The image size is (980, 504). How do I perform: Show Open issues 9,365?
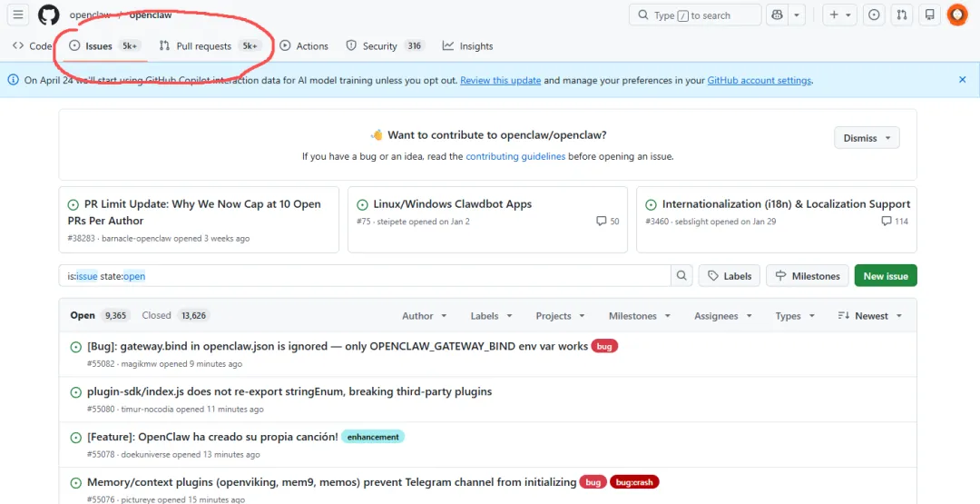point(100,315)
